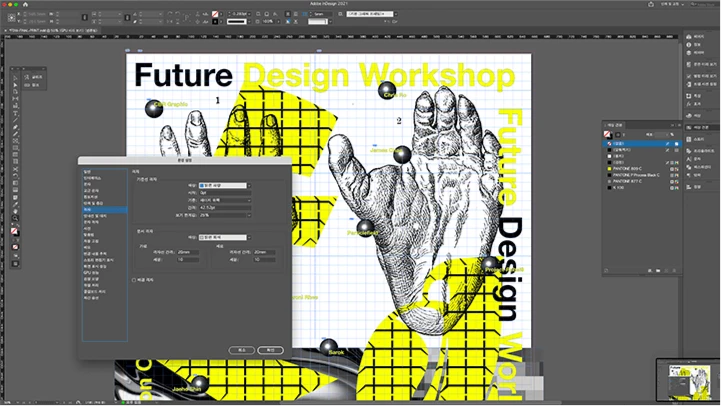Select the Pen tool in the tools panel

pyautogui.click(x=15, y=127)
